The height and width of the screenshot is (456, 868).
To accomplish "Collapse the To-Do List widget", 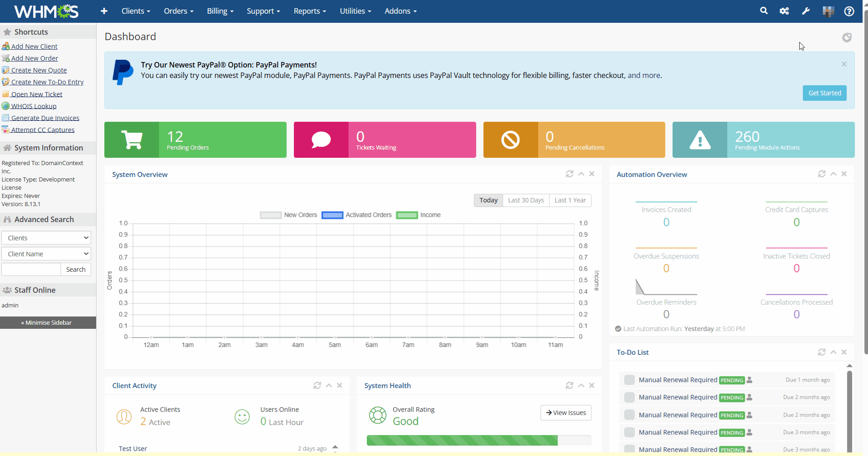I will [x=833, y=352].
